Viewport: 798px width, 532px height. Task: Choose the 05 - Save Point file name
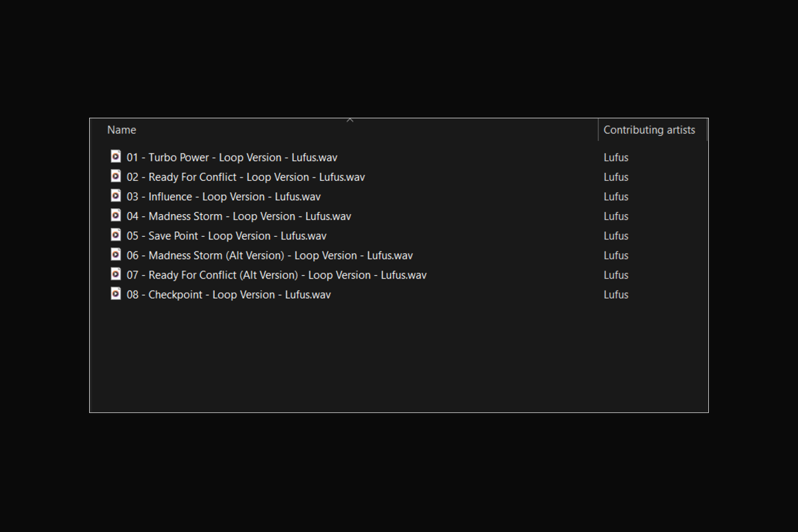[227, 236]
